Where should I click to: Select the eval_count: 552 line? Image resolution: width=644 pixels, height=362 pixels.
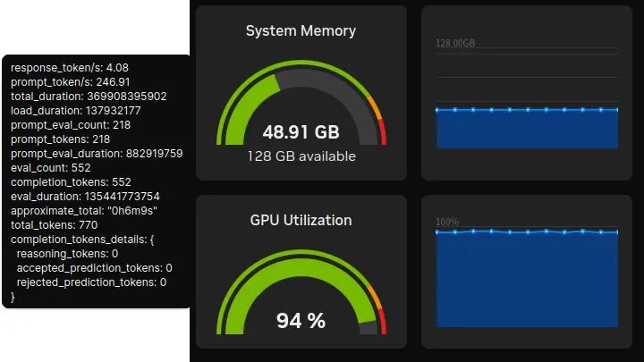tap(50, 168)
